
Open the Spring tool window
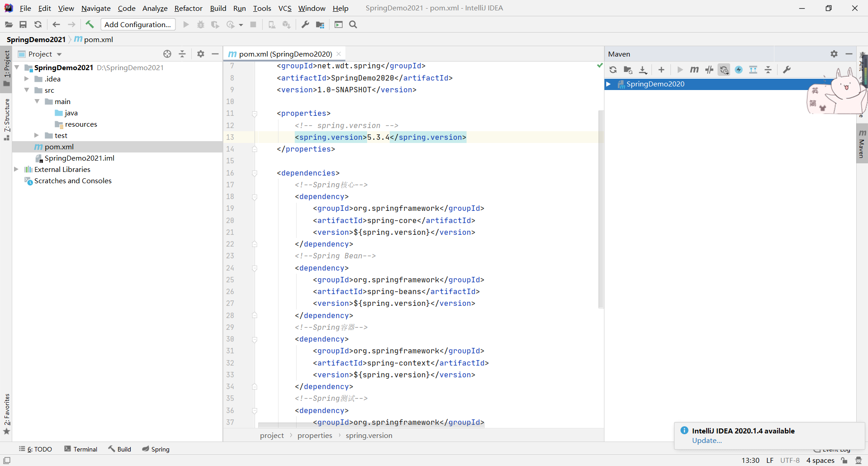156,449
